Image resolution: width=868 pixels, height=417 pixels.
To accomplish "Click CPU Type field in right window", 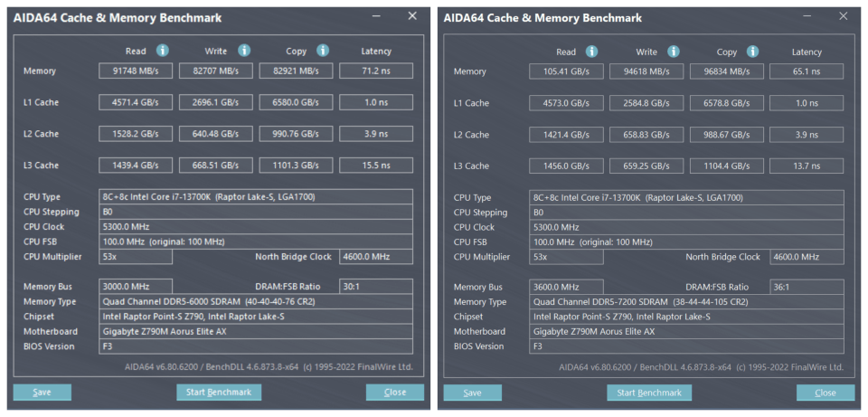I will pyautogui.click(x=686, y=197).
